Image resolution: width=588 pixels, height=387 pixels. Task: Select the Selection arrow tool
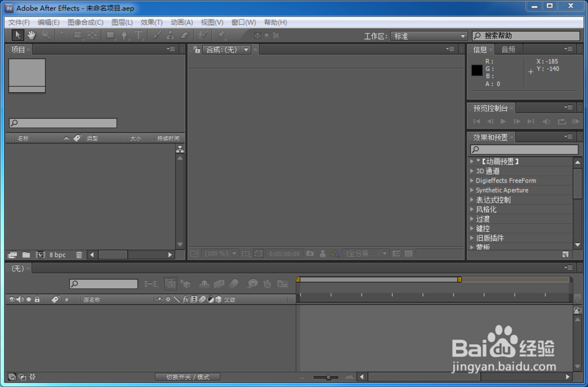18,36
